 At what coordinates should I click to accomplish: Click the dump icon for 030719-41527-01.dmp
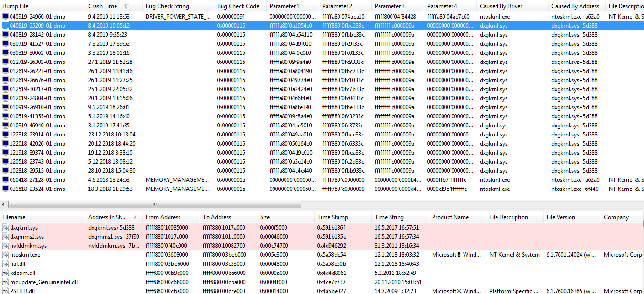click(5, 44)
